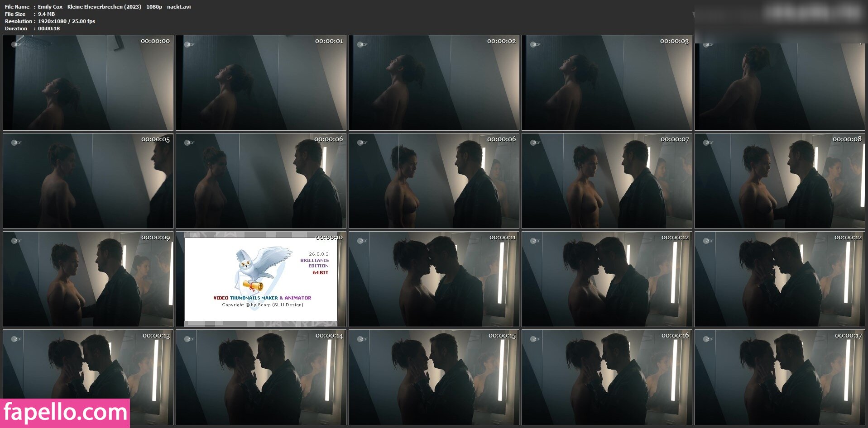Screen dimensions: 868x428
Task: Select the thumbnail at 00:00:07
Action: [607, 181]
